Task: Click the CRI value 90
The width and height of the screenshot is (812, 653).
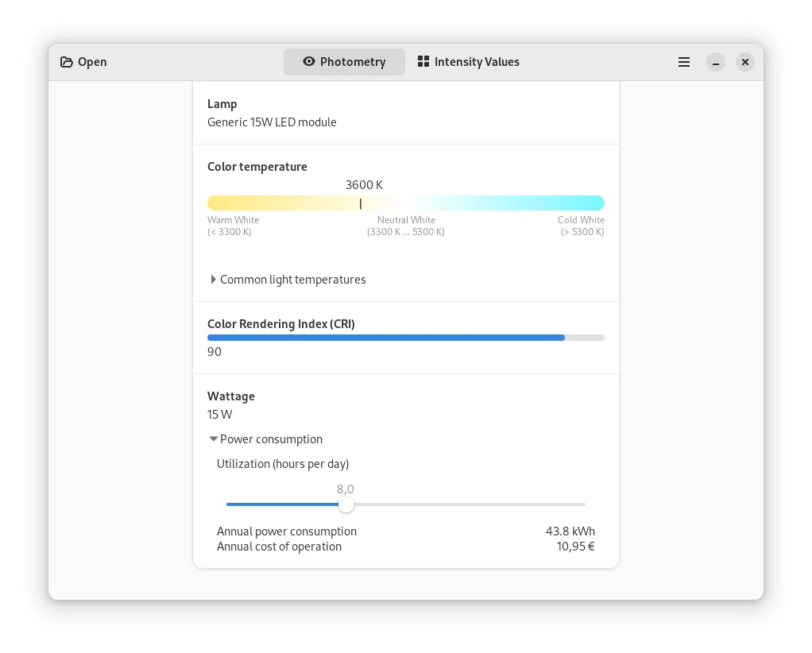Action: 215,352
